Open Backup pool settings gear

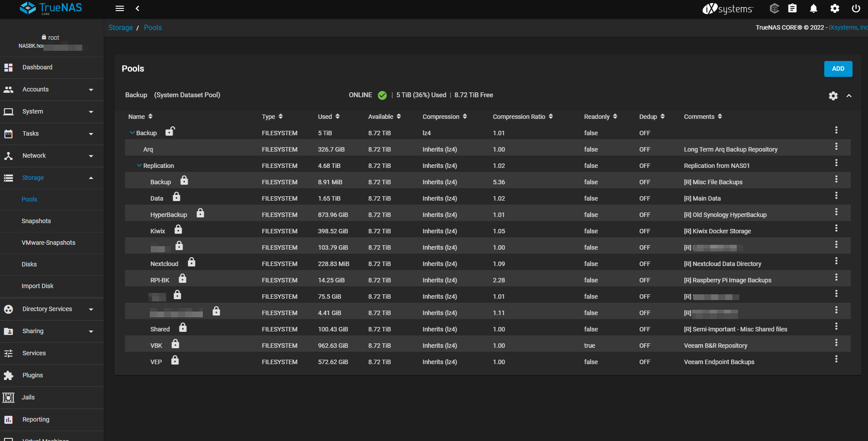point(833,96)
